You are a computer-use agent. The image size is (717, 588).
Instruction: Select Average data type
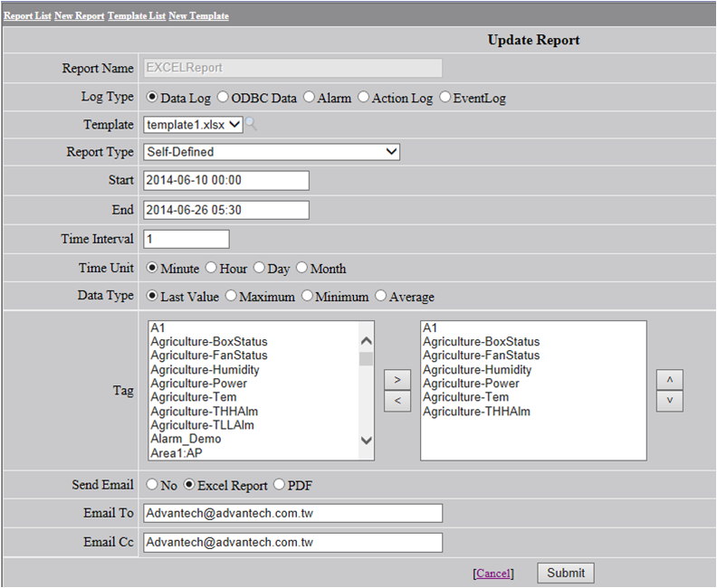[381, 296]
